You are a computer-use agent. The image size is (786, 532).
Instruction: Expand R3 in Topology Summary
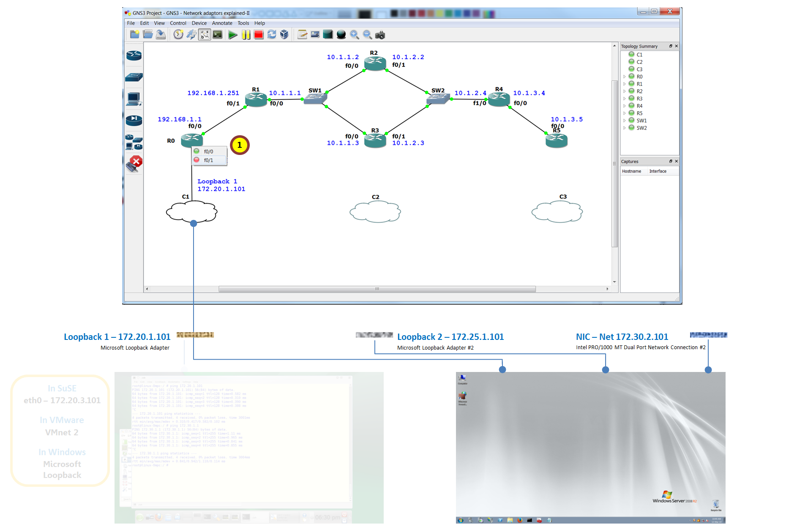(x=624, y=98)
